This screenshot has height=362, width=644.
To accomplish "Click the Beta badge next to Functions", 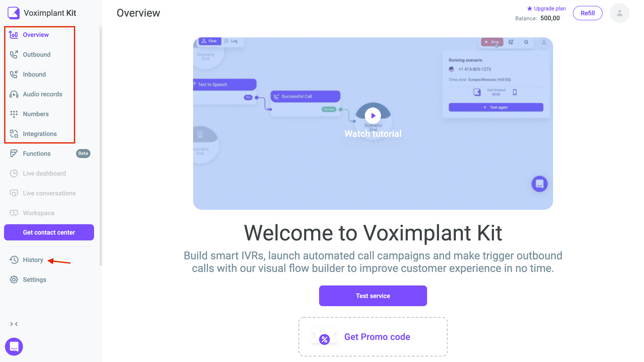I will pos(83,153).
